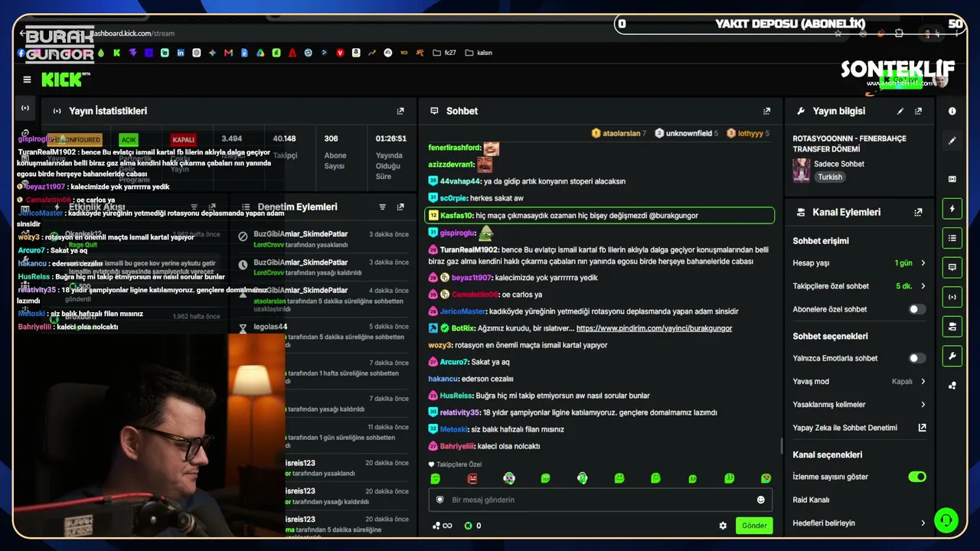Click the red angry emote in the emote row

pos(472,478)
